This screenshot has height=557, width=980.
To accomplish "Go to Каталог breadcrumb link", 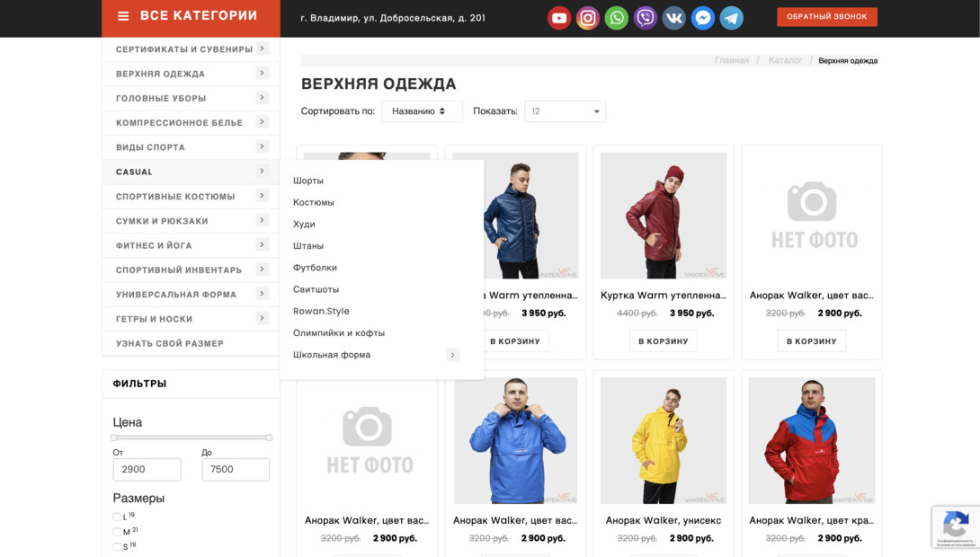I will [785, 60].
